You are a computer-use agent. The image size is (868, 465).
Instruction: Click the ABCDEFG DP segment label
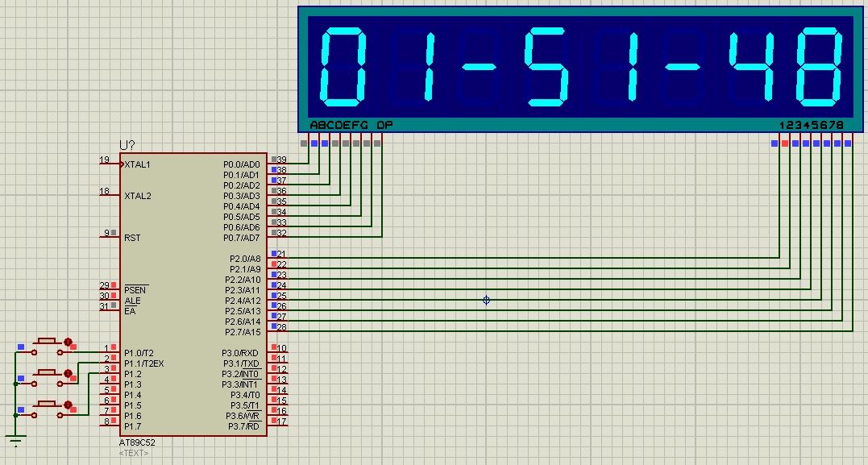(x=351, y=125)
